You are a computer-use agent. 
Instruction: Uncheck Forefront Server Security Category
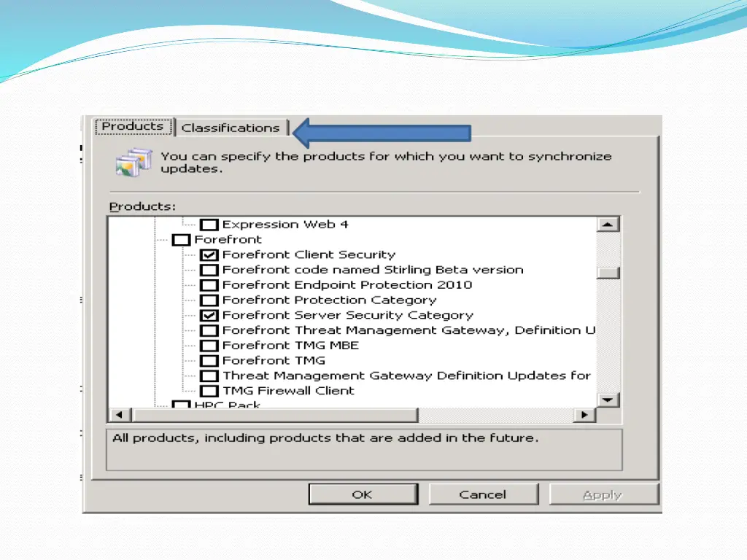pos(209,315)
